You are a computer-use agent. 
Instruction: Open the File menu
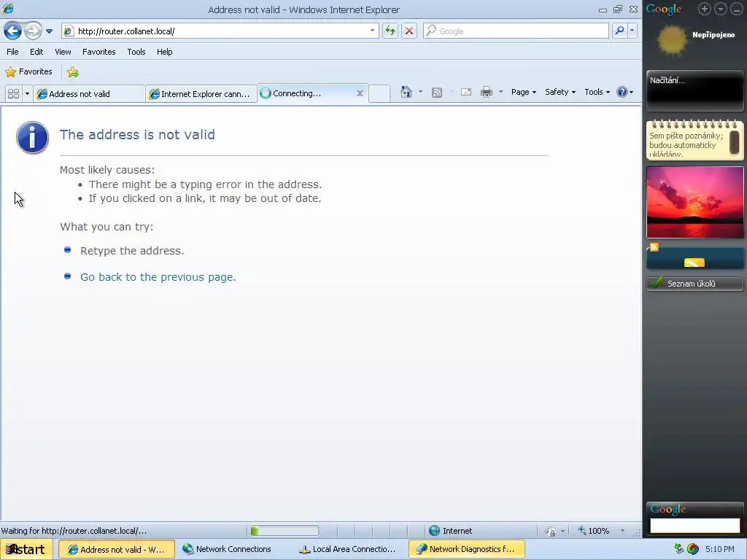click(12, 52)
